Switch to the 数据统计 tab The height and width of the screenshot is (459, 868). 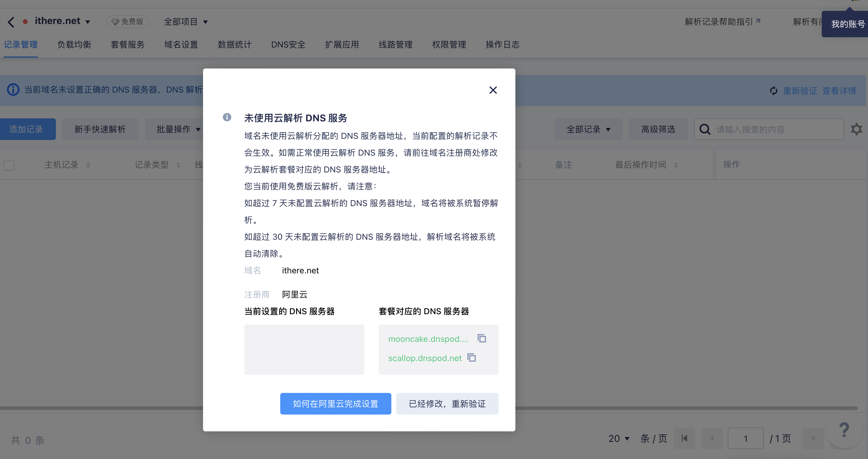(235, 45)
